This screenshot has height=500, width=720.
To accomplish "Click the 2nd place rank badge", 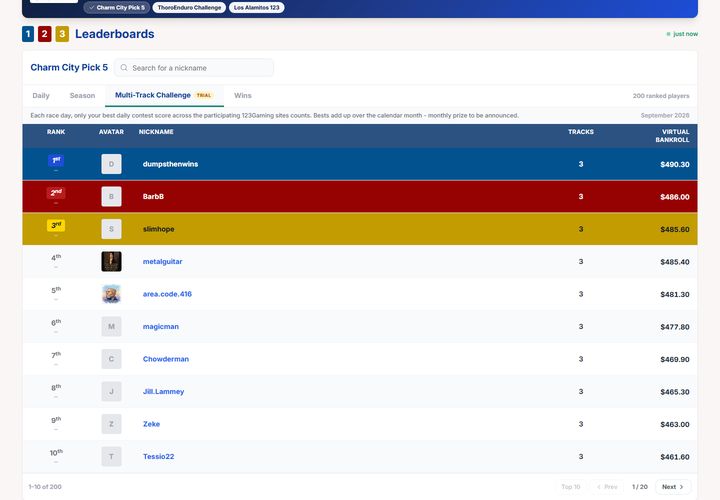I will pos(56,193).
